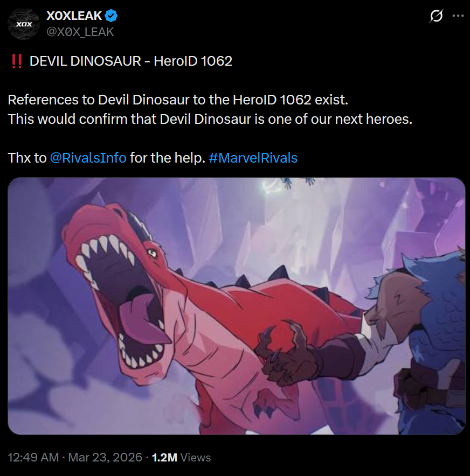Click the 'Thx to' text
Image resolution: width=470 pixels, height=476 pixels.
click(x=27, y=158)
